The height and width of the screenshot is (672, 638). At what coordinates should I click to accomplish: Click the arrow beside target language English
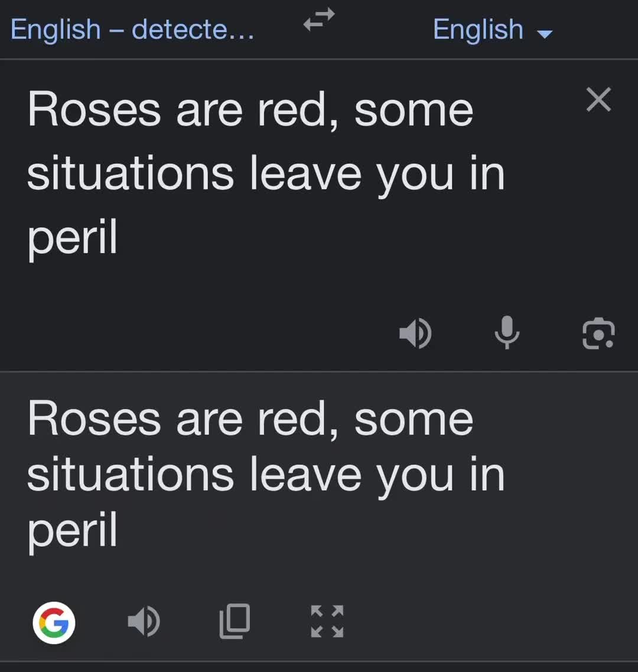pyautogui.click(x=545, y=34)
